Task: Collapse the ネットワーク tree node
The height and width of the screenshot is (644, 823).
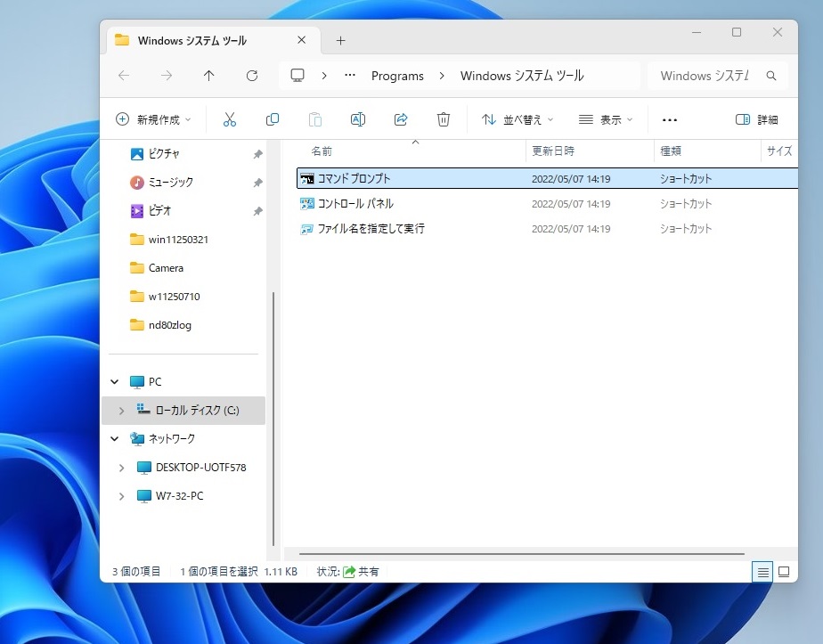Action: 114,439
